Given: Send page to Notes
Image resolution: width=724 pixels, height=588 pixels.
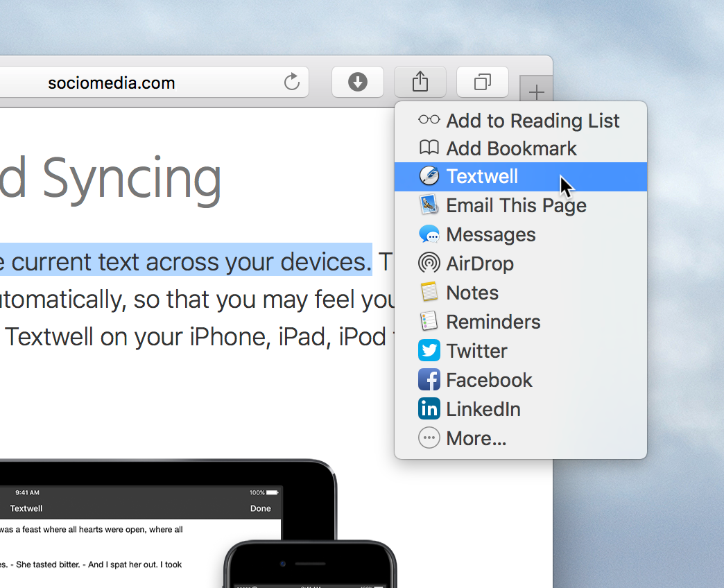Looking at the screenshot, I should 520,292.
